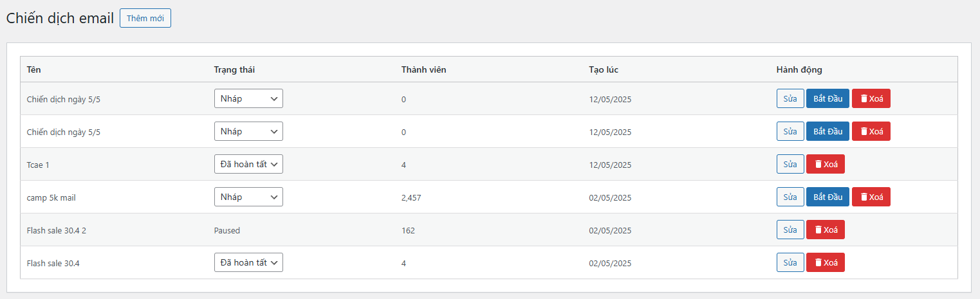Edit camp 5k mail using Sửa
980x299 pixels.
pyautogui.click(x=790, y=197)
